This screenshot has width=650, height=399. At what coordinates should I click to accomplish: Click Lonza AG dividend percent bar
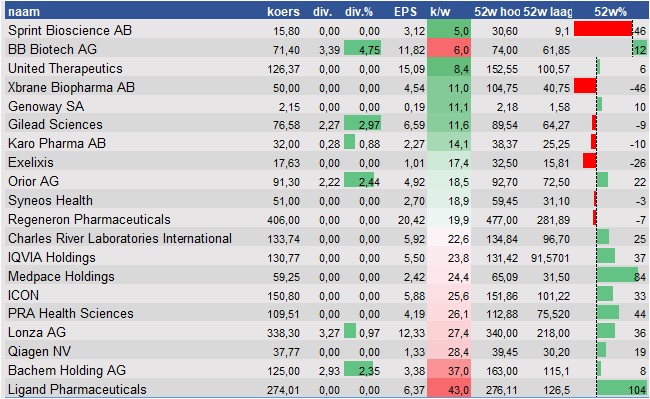coord(350,331)
